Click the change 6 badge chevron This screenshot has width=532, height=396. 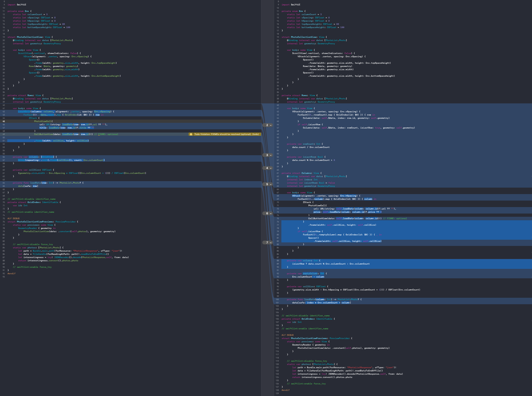(x=271, y=214)
